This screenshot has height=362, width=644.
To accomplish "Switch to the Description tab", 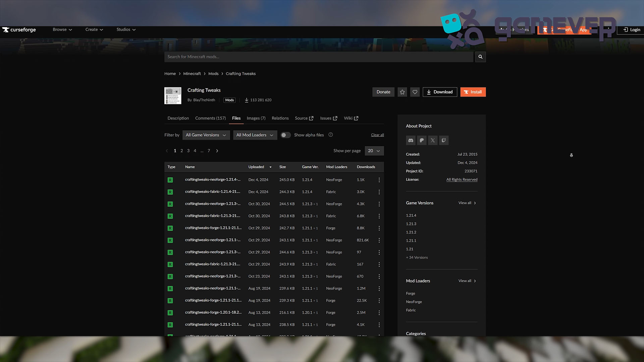I will click(178, 118).
